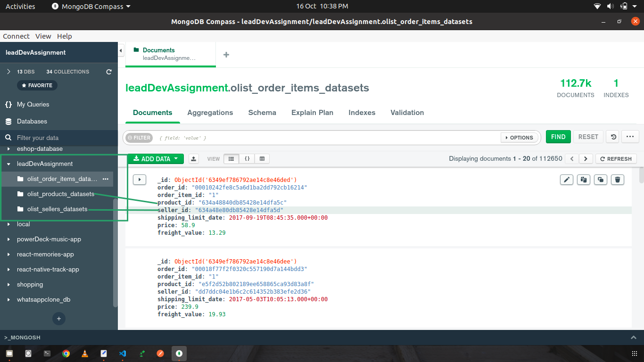
Task: Focus the query filter input field
Action: point(328,138)
